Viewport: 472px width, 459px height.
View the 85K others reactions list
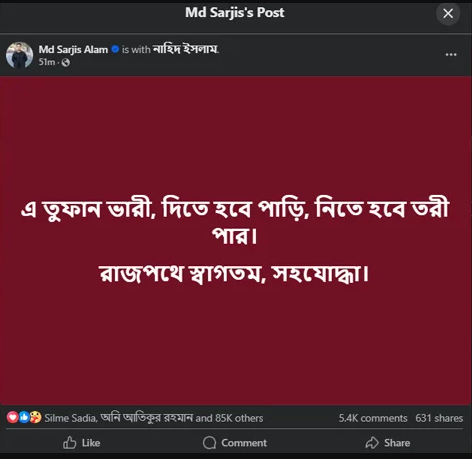[239, 418]
